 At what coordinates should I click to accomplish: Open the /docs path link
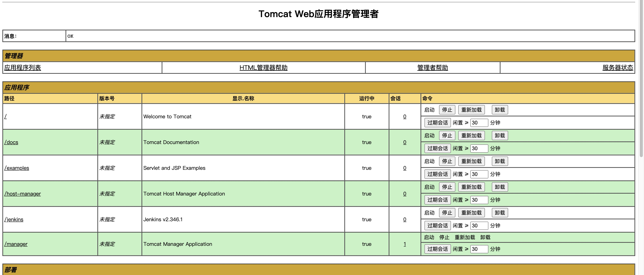tap(11, 142)
